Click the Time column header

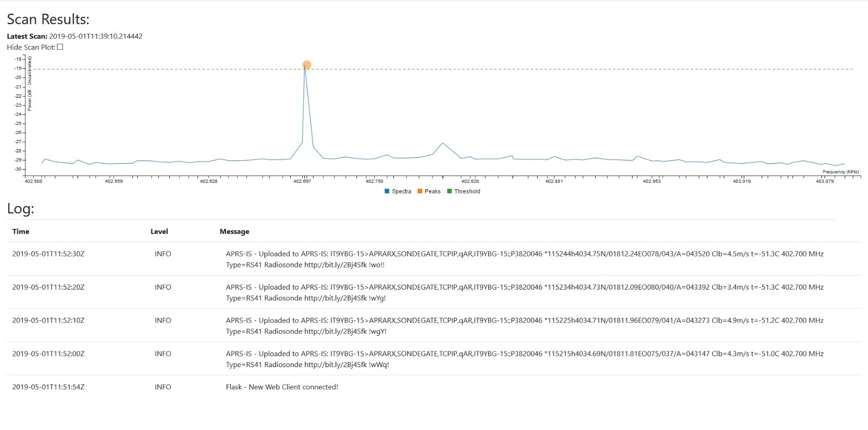pyautogui.click(x=21, y=232)
